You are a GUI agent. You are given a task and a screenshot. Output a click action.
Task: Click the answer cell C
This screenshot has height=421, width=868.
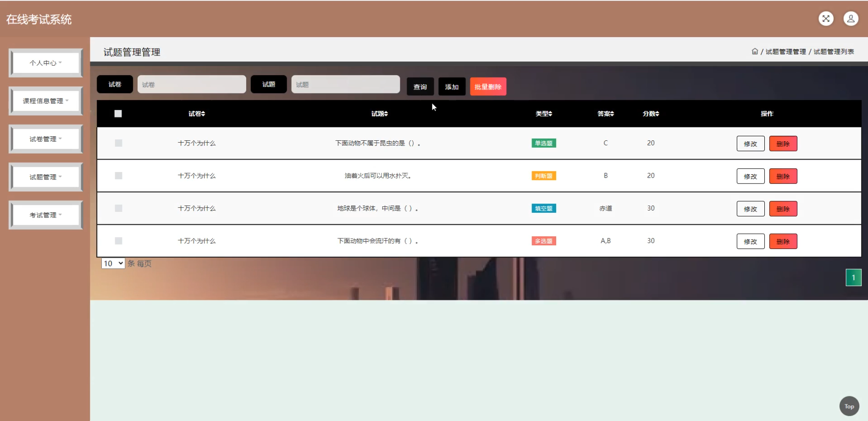(x=606, y=143)
